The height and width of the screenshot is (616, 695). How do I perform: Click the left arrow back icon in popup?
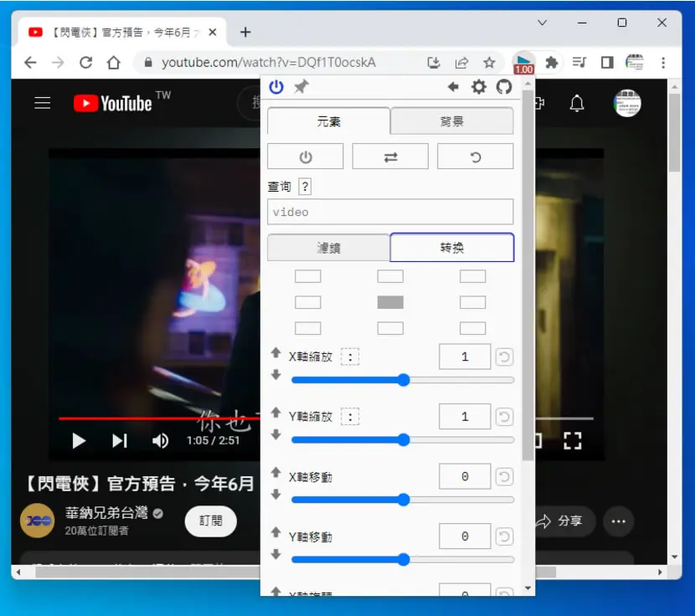pyautogui.click(x=453, y=87)
